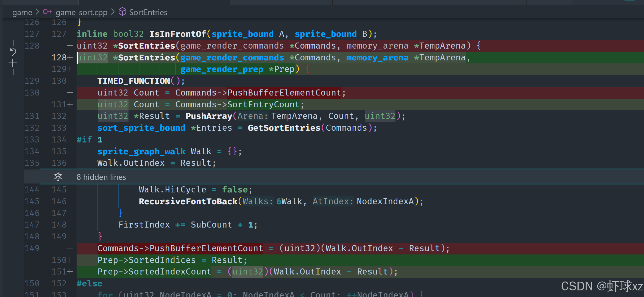Click the chevron after game breadcrumb
The image size is (644, 297).
(37, 12)
